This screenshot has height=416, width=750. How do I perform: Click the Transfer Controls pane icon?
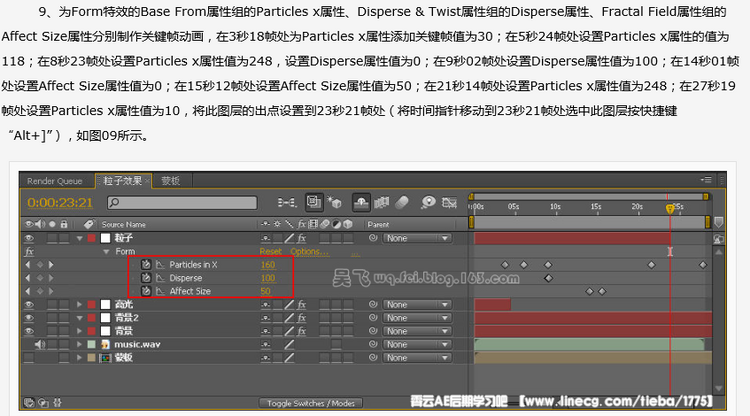coord(43,403)
